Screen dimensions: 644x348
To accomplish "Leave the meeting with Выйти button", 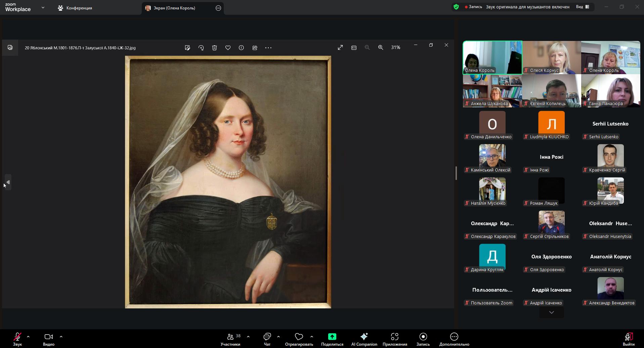I will point(628,339).
